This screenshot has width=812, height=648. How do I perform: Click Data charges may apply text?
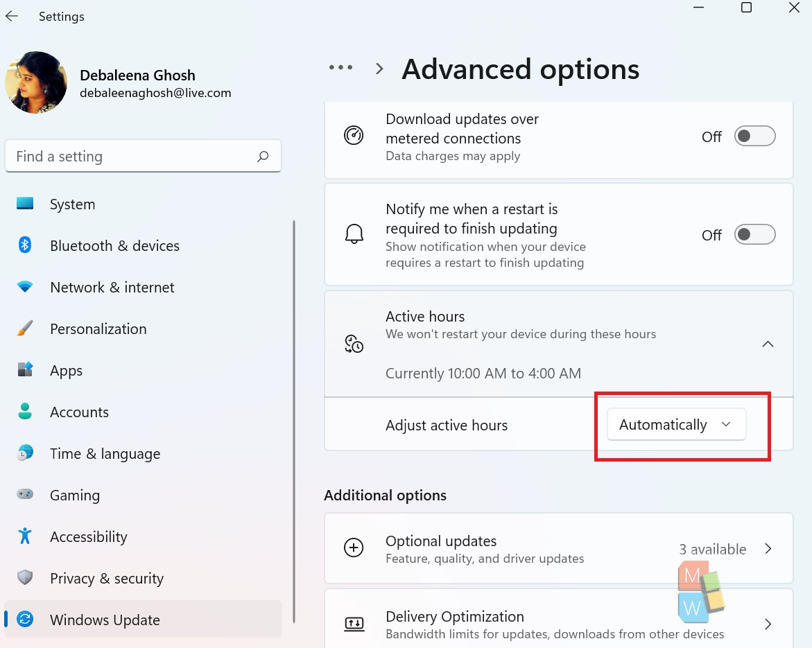453,156
